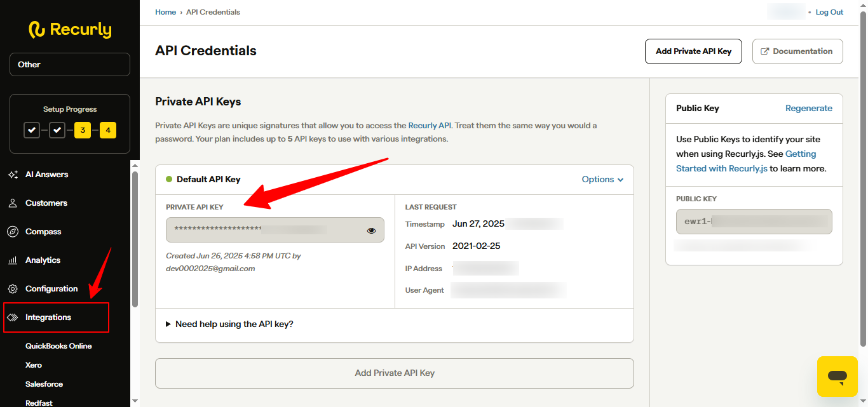Open Configuration menu item
This screenshot has width=868, height=407.
(x=51, y=289)
